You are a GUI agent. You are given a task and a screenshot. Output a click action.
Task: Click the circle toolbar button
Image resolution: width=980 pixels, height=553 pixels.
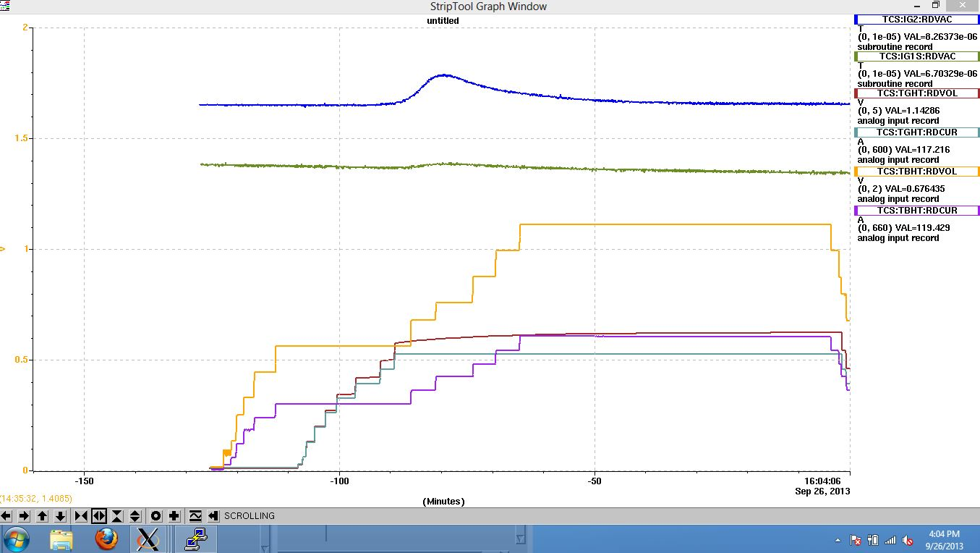[x=155, y=516]
